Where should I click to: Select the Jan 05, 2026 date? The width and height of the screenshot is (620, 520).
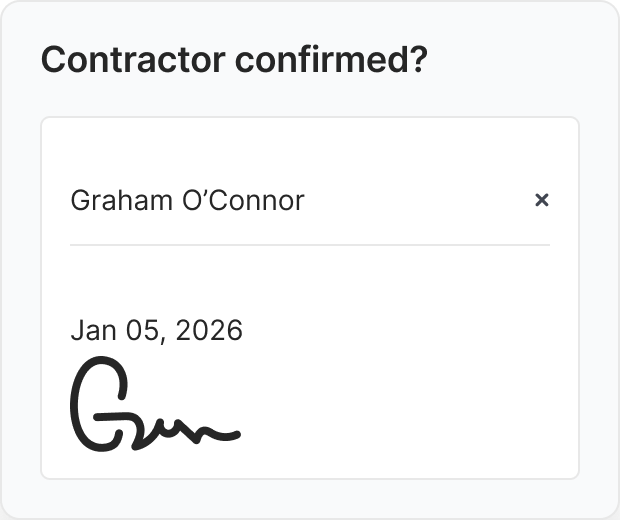coord(156,331)
